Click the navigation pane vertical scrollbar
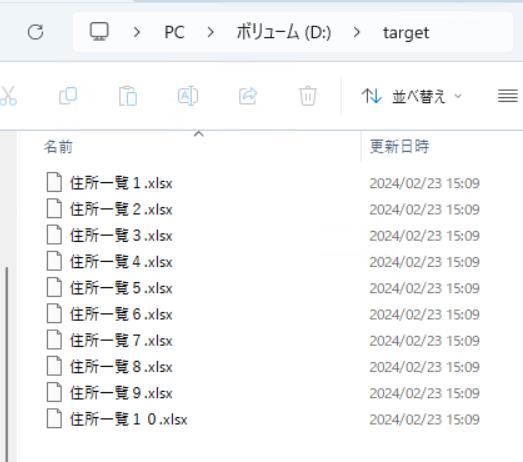 6,364
